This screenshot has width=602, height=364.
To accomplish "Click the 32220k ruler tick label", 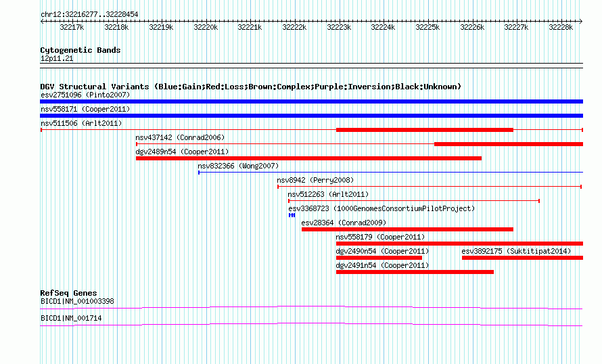I will pyautogui.click(x=206, y=27).
